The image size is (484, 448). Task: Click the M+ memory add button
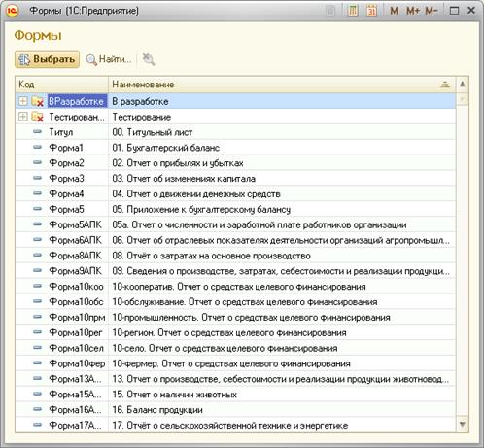[413, 11]
